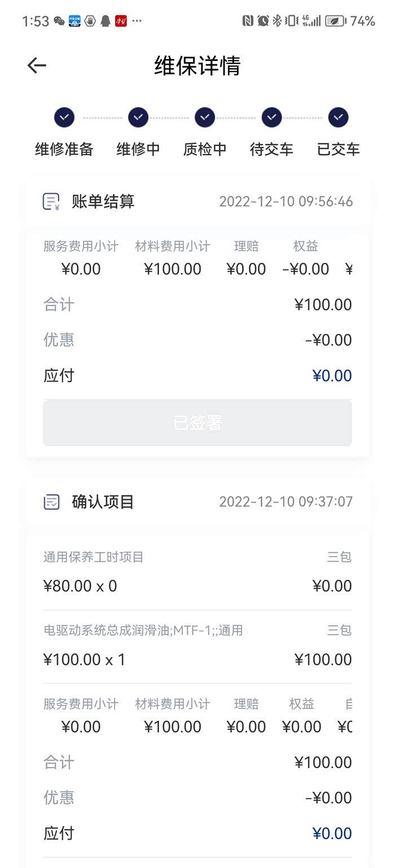Tap the 已交车 step checkmark icon
Screen dimensions: 395x868
338,117
